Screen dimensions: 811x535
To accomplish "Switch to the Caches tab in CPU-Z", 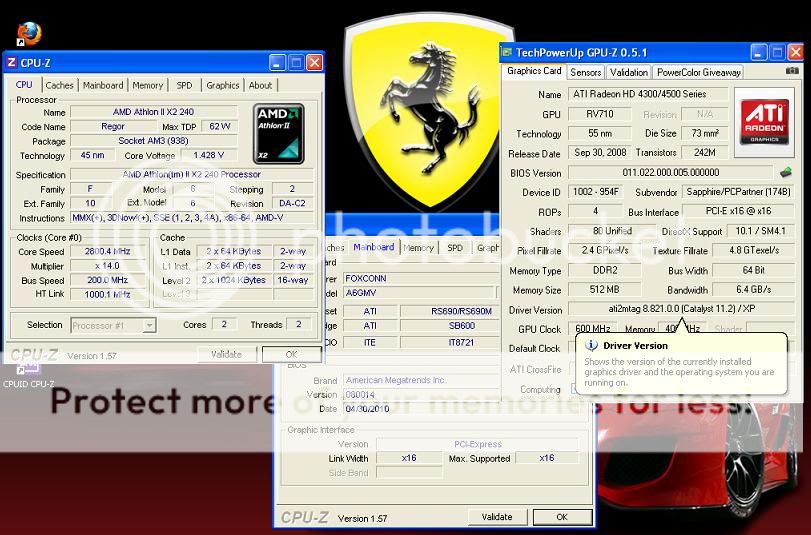I will pos(59,85).
